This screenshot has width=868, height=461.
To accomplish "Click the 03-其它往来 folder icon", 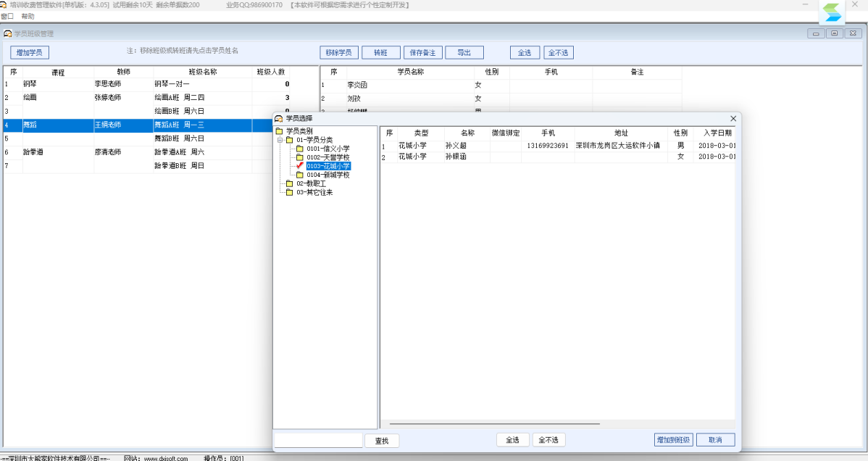I will coord(289,192).
